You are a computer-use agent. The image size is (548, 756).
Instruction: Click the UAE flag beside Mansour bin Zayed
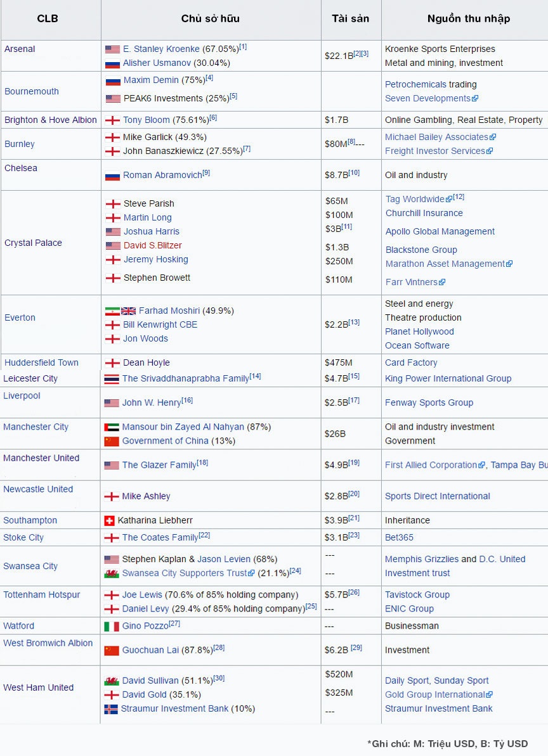click(112, 427)
